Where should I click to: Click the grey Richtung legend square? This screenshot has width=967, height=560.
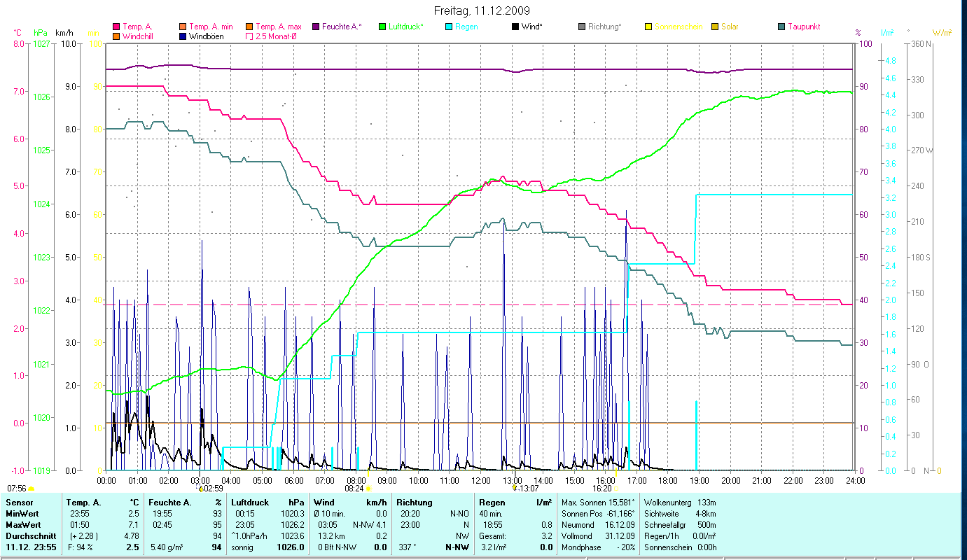(582, 27)
